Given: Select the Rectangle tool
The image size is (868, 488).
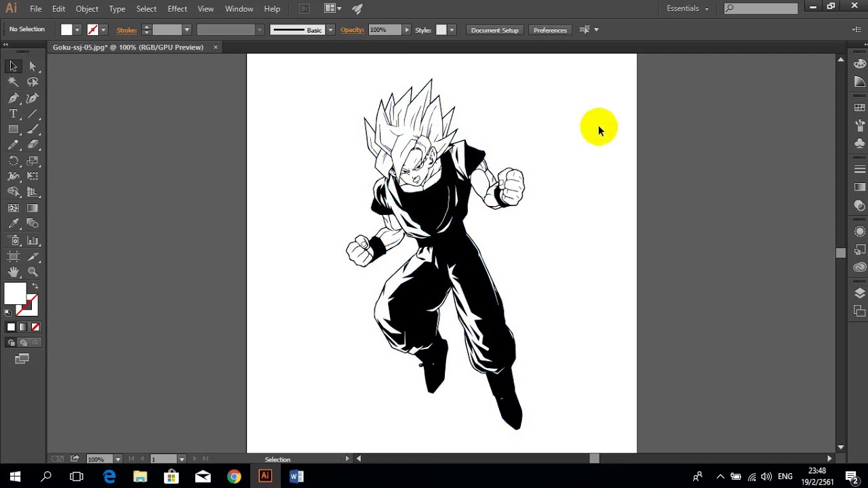Looking at the screenshot, I should [x=13, y=129].
